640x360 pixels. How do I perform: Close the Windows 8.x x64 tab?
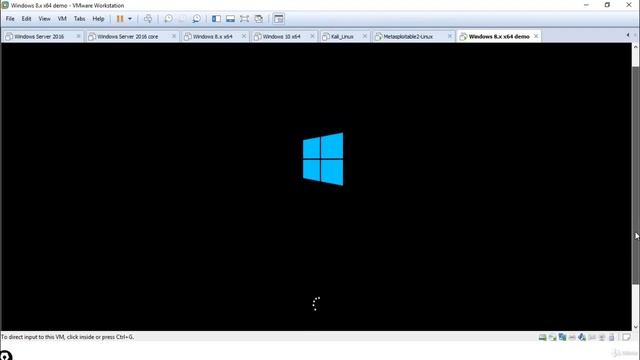pos(244,36)
